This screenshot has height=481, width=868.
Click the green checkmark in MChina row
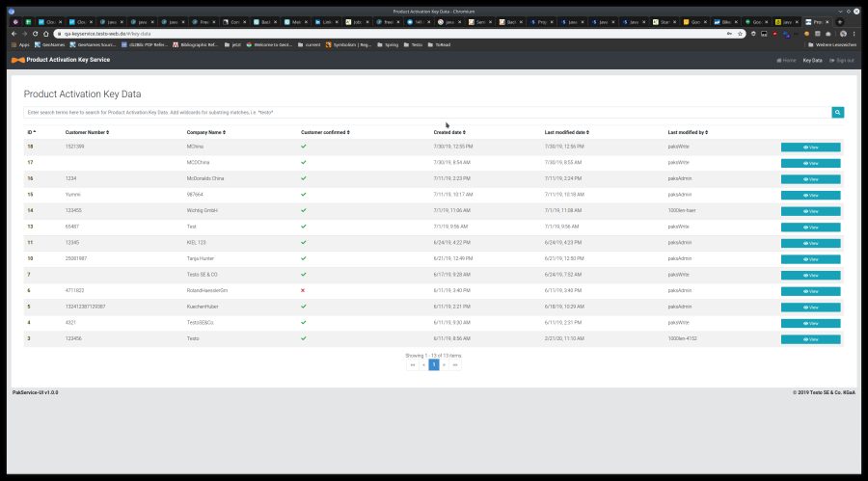point(303,146)
